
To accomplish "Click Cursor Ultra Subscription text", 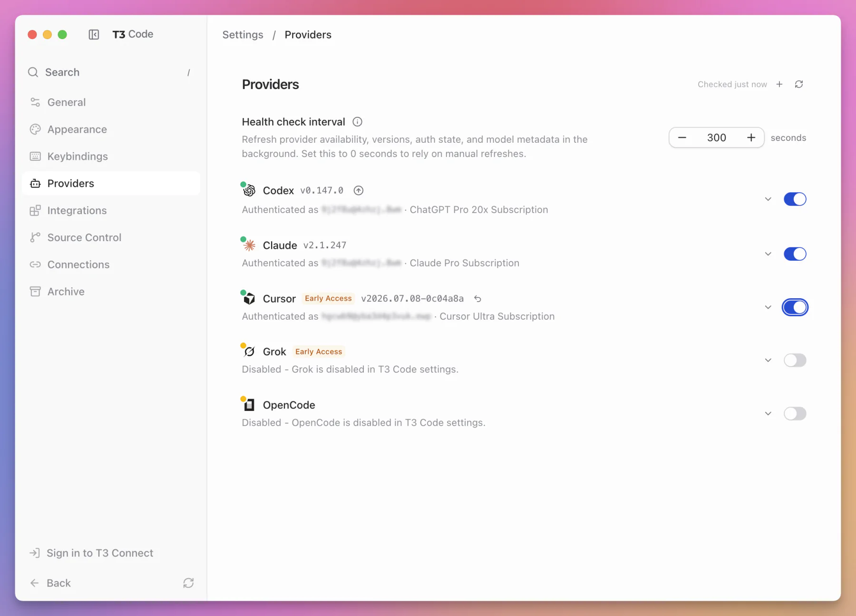I will point(497,316).
